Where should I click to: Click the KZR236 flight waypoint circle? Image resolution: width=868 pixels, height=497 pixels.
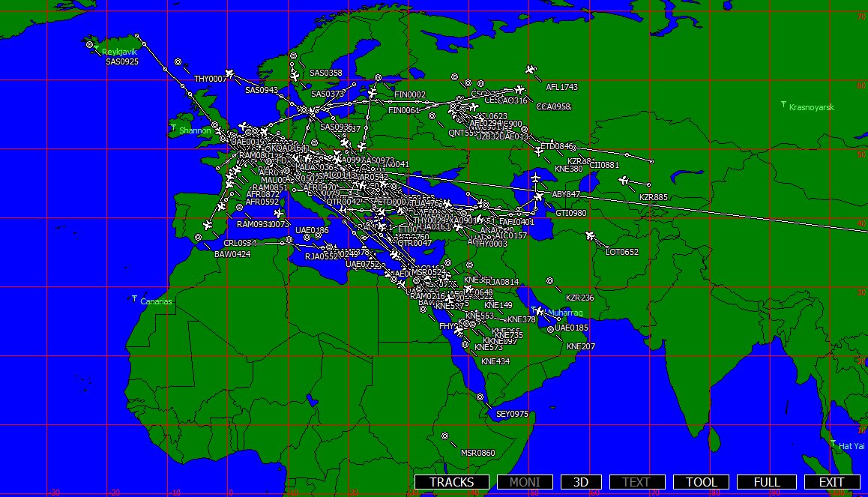pyautogui.click(x=549, y=281)
